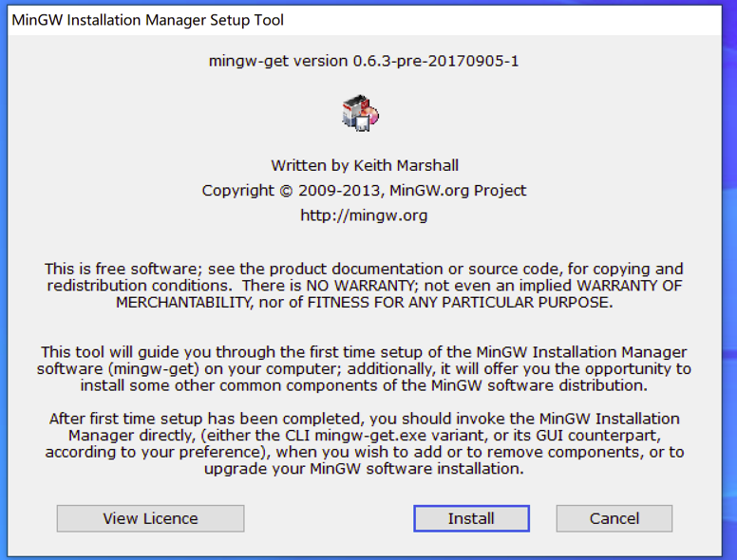Screen dimensions: 737x560
Task: Click the "install some other common components" line
Action: 364,385
